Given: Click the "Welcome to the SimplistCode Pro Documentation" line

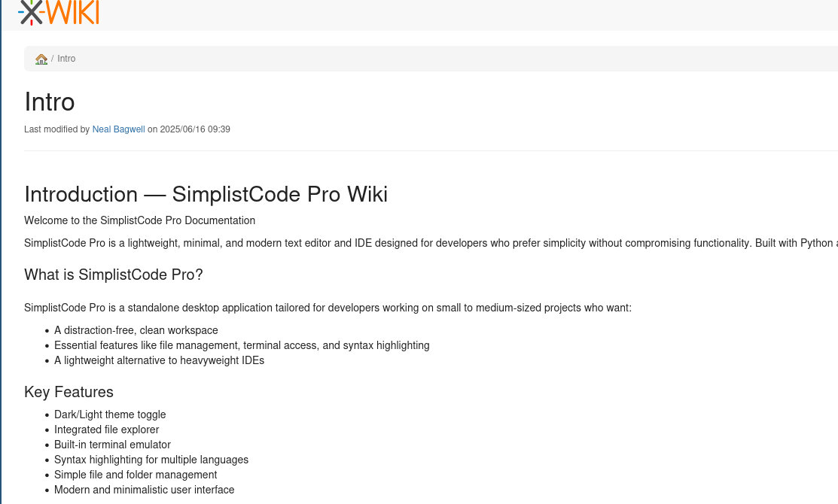Looking at the screenshot, I should pos(139,220).
